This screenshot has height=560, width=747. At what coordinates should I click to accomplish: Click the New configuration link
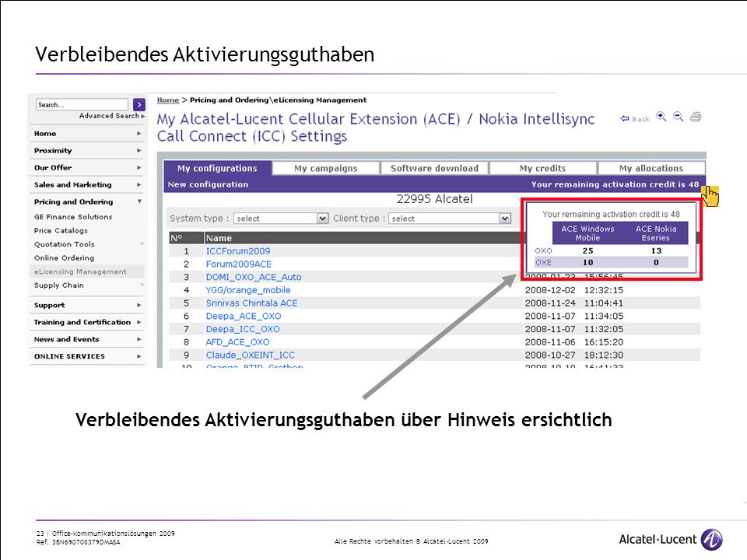tap(208, 185)
